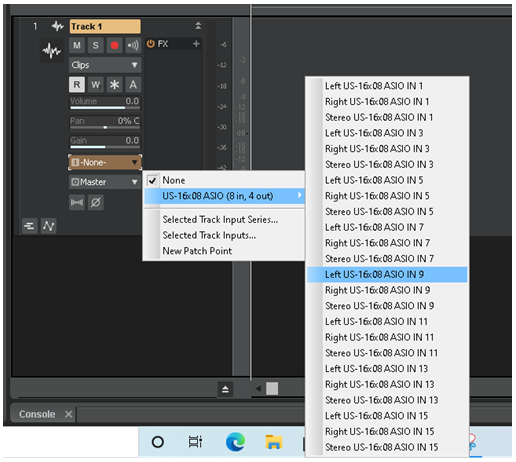The image size is (516, 462).
Task: Select Left US-16x08 ASIO IN 13
Action: click(387, 369)
